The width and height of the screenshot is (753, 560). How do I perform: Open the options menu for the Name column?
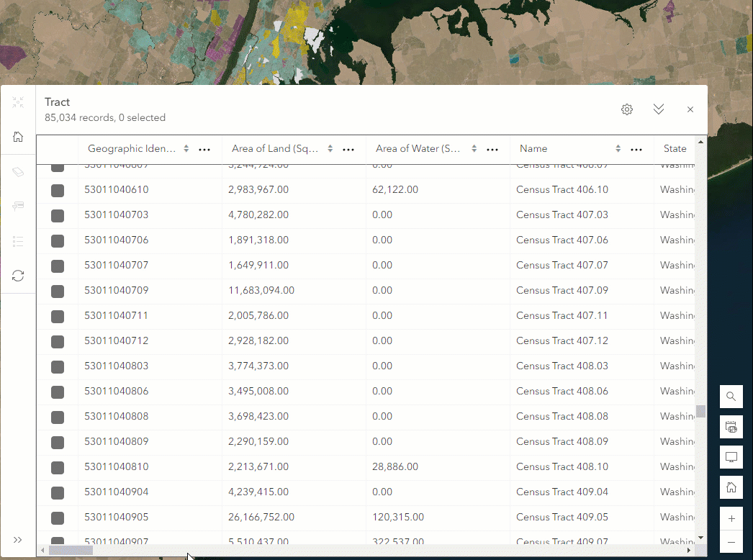(636, 148)
